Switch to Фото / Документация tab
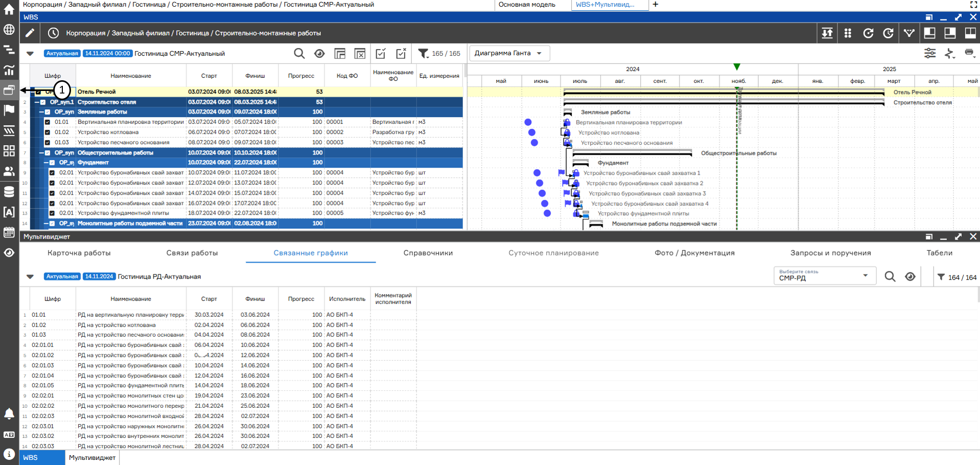 point(695,253)
